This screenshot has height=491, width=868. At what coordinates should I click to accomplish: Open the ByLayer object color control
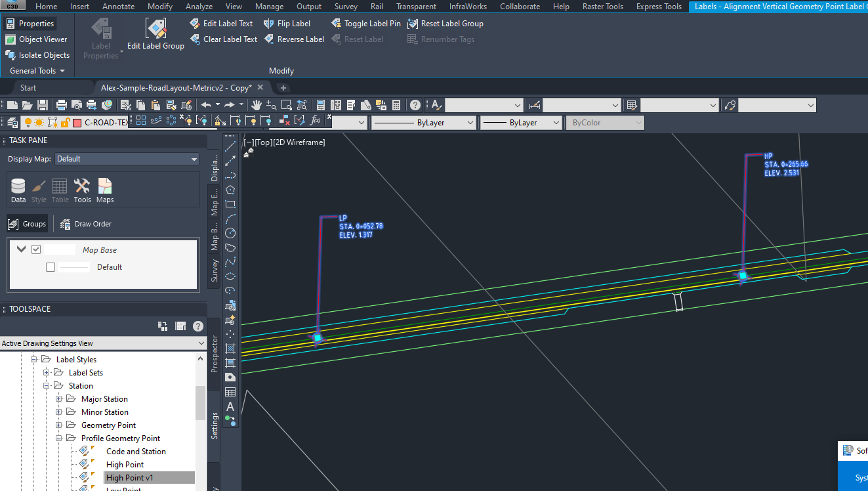pos(423,122)
